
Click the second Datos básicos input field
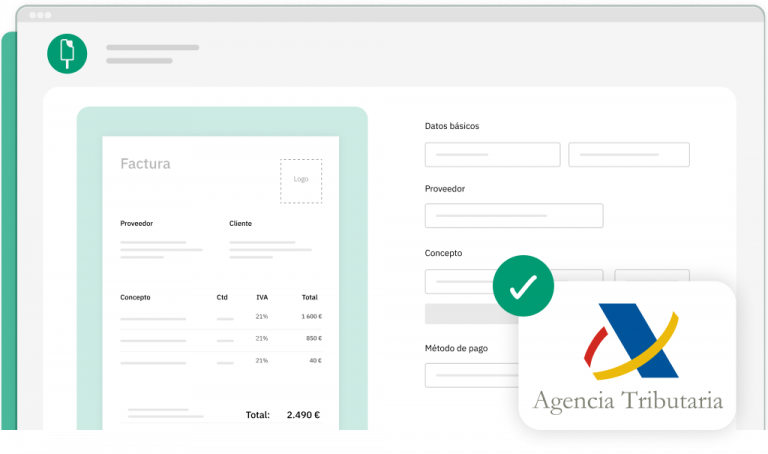tap(628, 155)
